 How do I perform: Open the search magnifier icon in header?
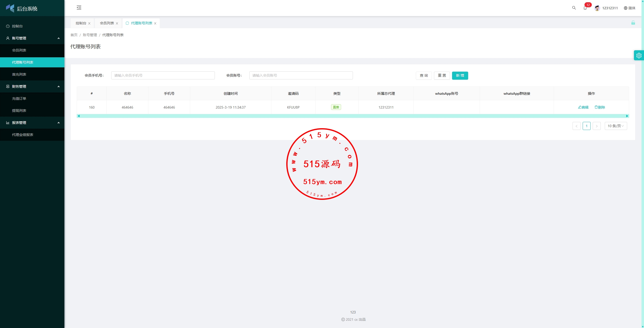coord(574,8)
